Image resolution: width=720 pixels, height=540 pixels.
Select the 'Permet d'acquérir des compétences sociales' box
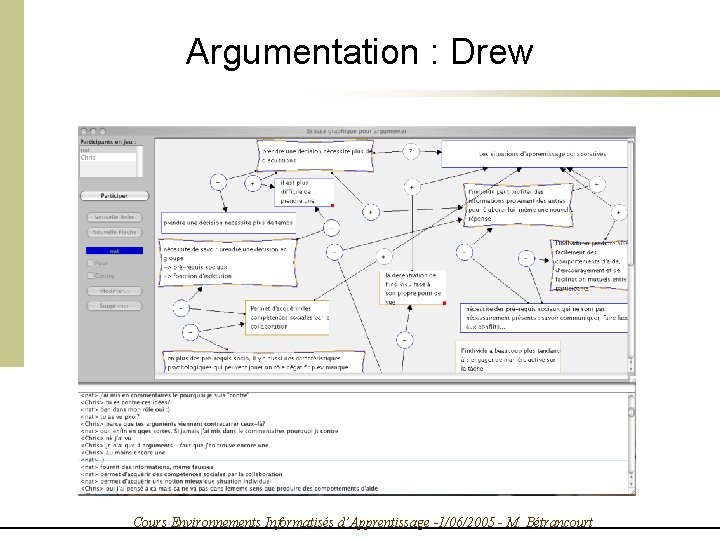point(287,318)
